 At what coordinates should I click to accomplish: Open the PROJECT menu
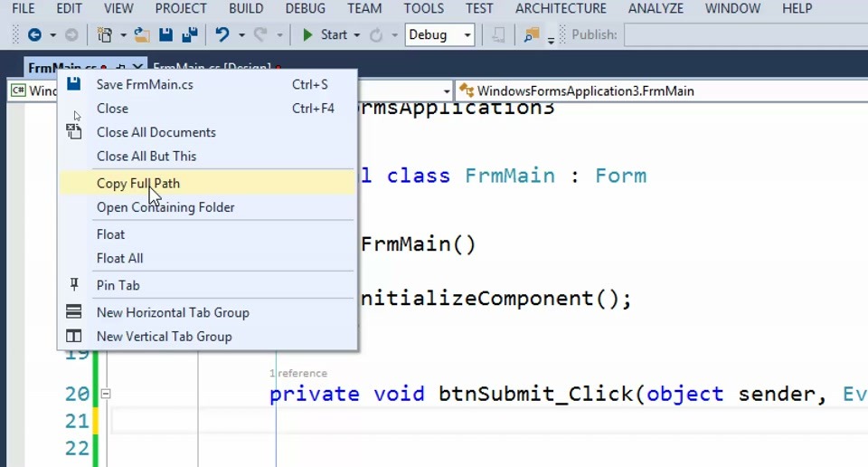pos(181,8)
